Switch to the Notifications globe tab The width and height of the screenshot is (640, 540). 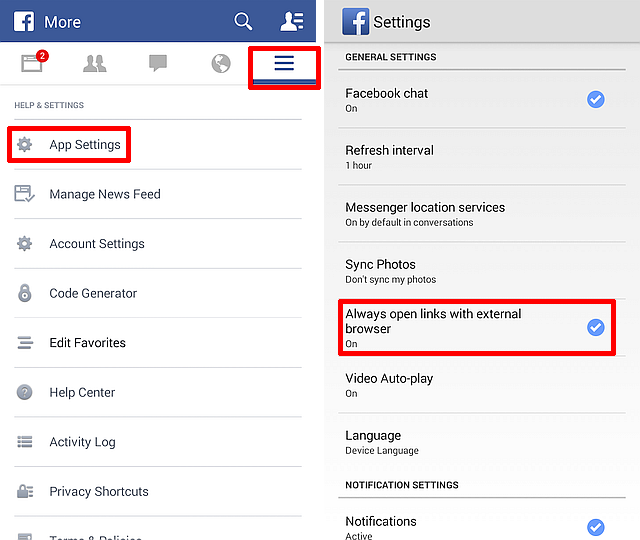click(x=221, y=64)
